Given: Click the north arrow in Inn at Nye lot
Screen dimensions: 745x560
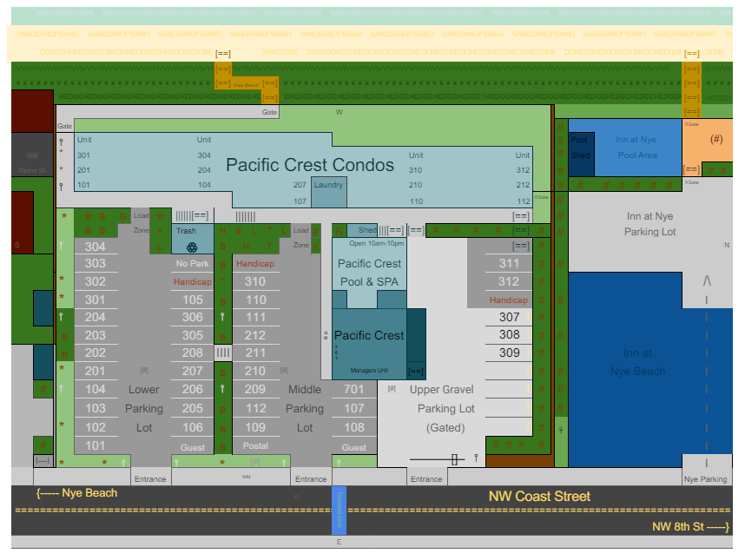Looking at the screenshot, I should tap(707, 280).
